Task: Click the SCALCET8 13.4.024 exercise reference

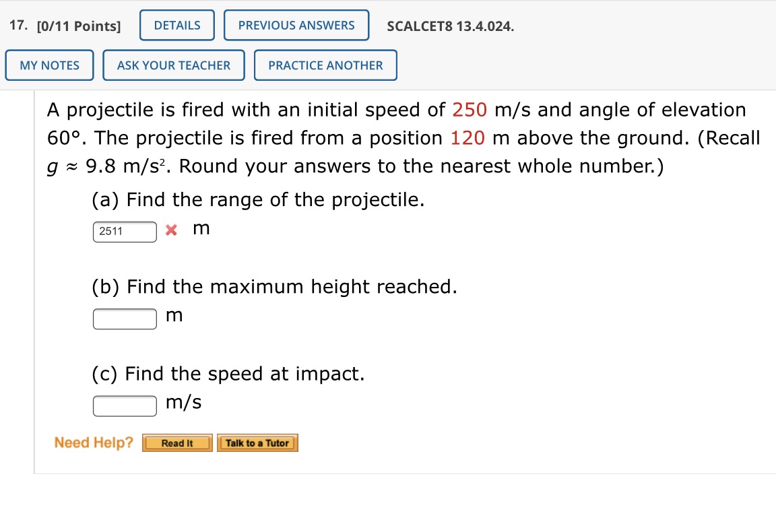Action: click(450, 26)
